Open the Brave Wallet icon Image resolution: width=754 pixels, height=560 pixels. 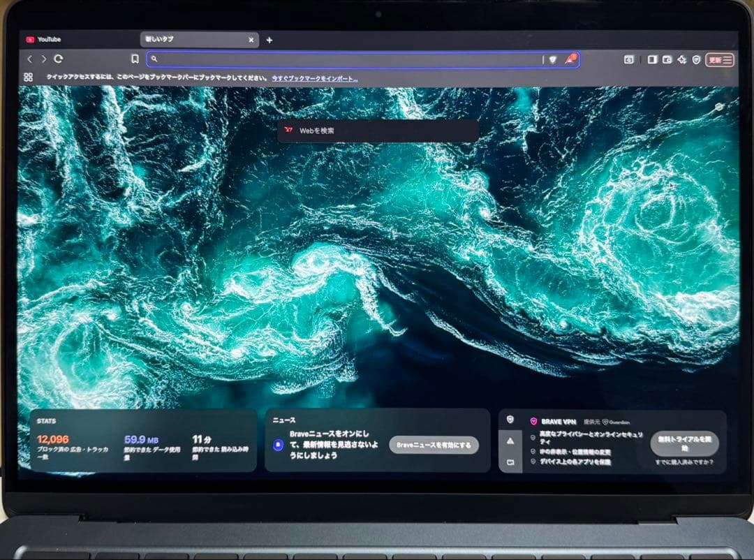click(666, 60)
